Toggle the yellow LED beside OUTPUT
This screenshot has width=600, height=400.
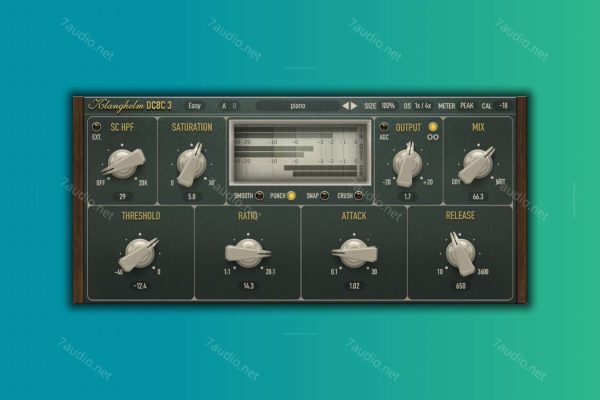[433, 127]
